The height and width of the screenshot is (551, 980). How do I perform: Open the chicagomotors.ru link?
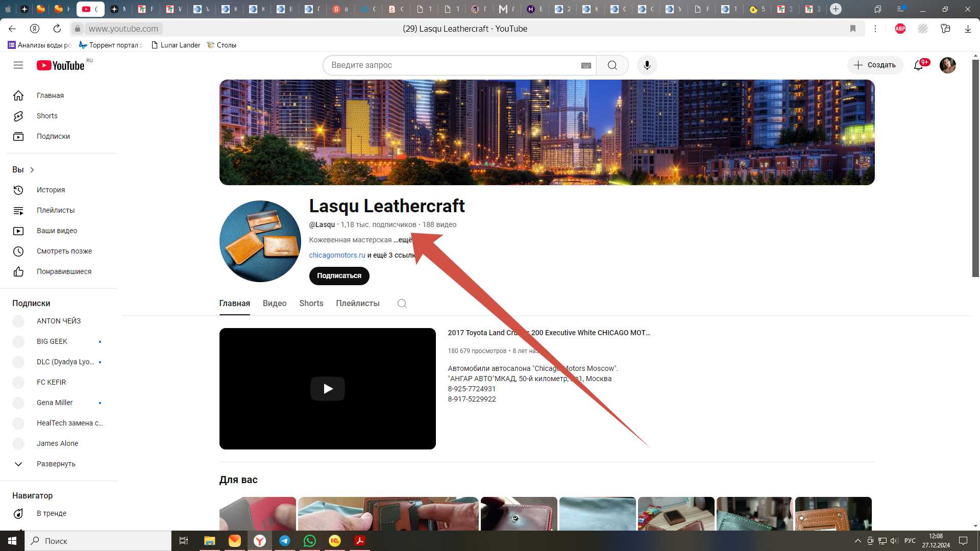(337, 255)
